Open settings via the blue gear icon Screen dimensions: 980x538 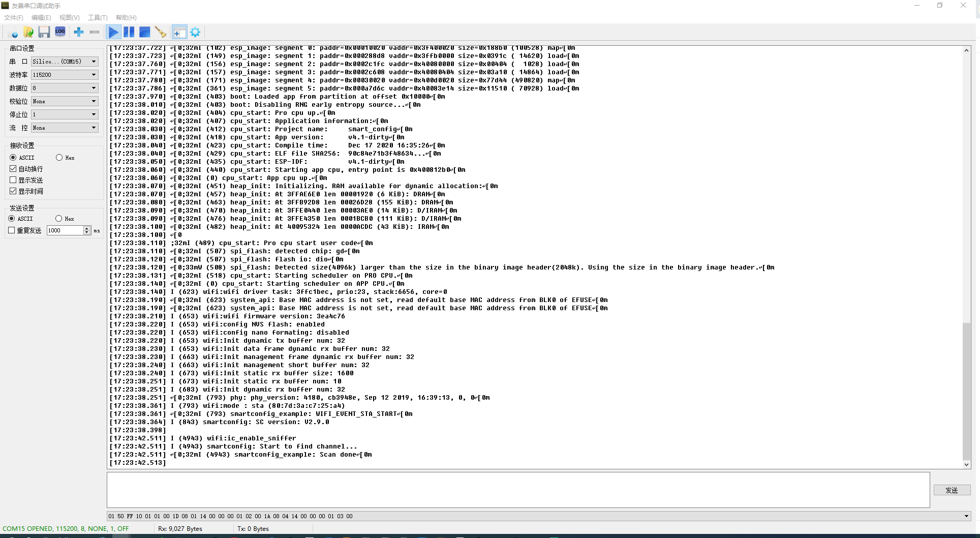[x=195, y=33]
